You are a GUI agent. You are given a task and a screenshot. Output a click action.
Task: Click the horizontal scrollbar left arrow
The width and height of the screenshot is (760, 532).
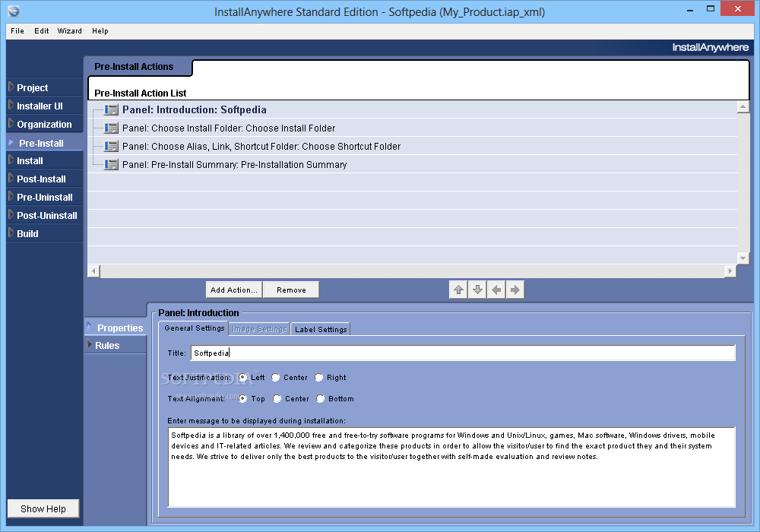pos(94,271)
